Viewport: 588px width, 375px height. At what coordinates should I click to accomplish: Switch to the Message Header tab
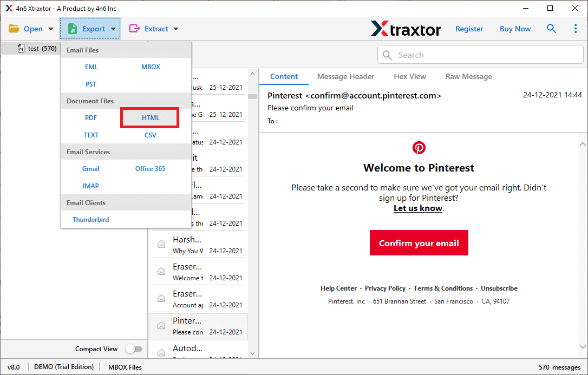345,76
